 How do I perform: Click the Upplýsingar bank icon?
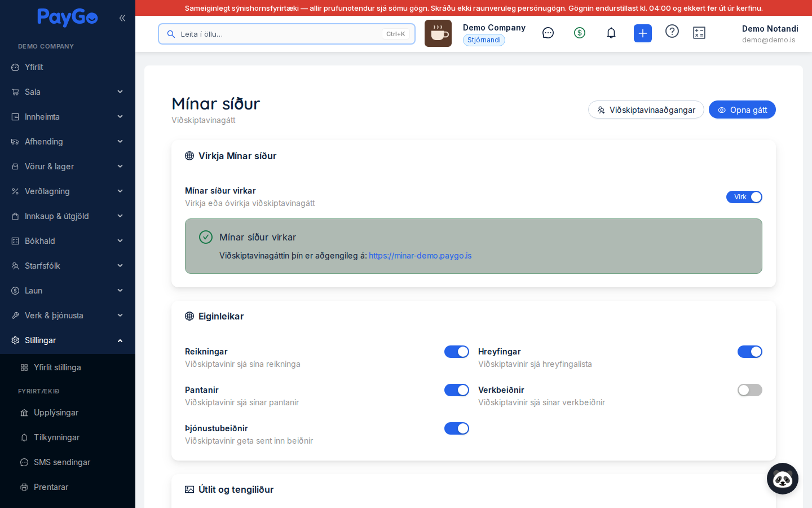coord(24,413)
